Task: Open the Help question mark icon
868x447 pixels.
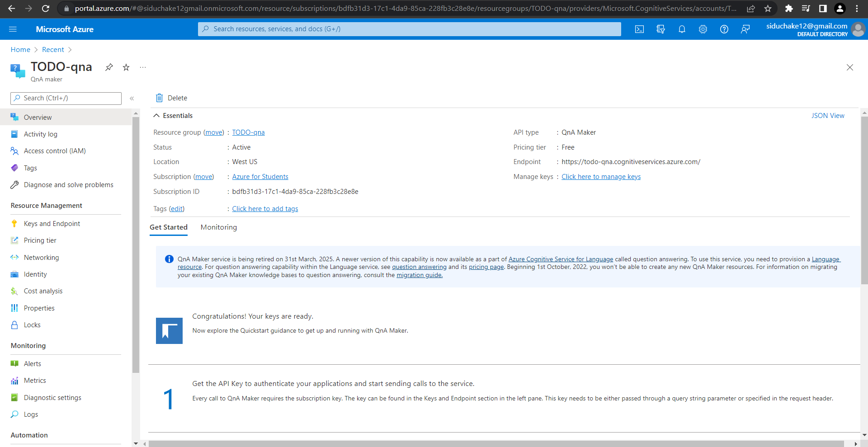Action: pyautogui.click(x=724, y=29)
